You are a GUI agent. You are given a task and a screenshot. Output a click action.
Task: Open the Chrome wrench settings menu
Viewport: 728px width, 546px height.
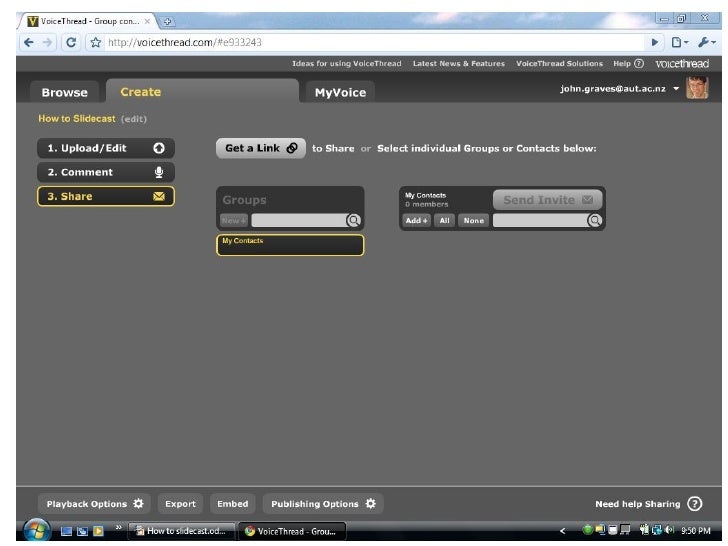tap(709, 40)
